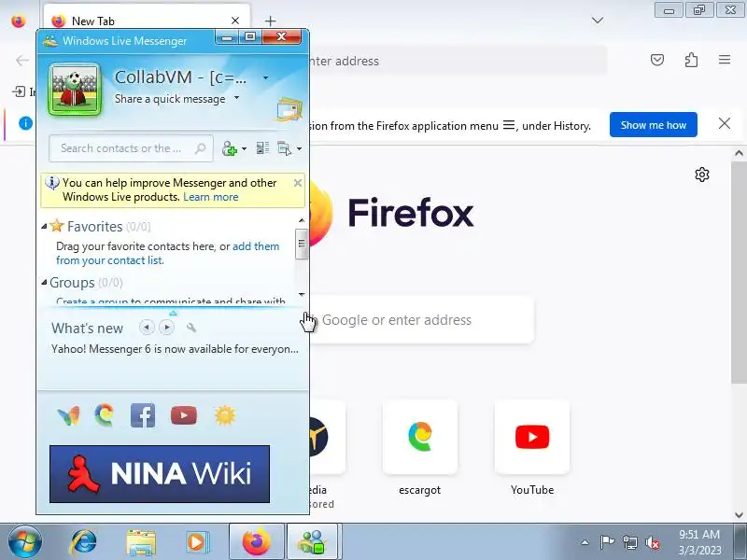Open Windows Media Player from the taskbar

(196, 542)
